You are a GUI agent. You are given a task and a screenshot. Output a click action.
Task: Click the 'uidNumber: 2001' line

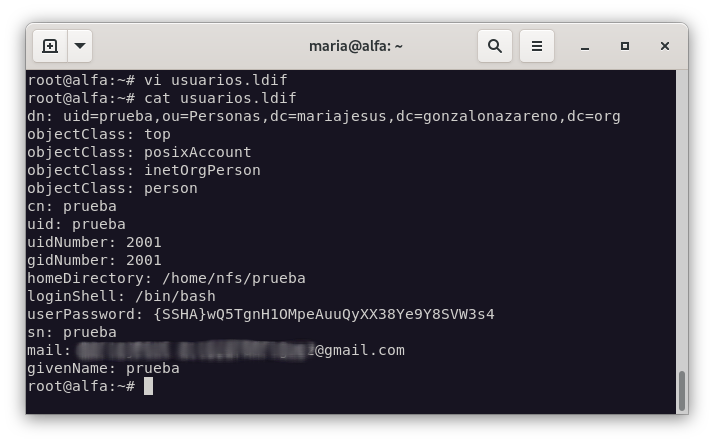click(94, 242)
